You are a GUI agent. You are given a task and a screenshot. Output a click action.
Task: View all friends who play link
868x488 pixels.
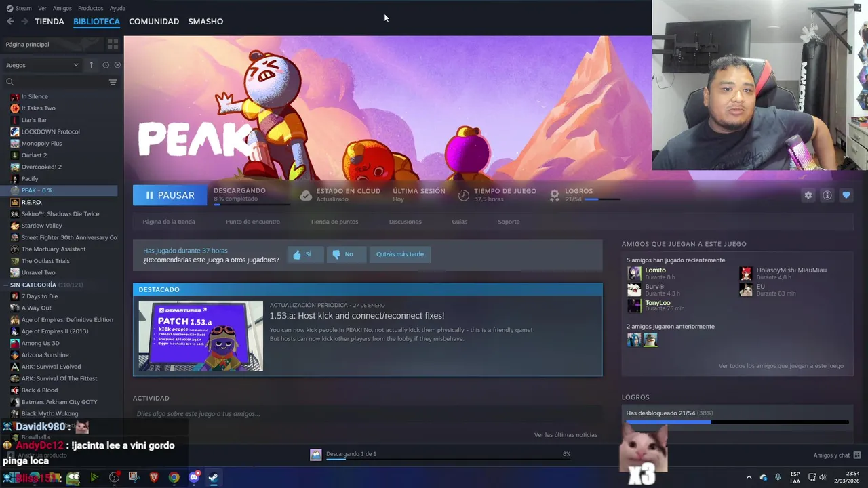(781, 366)
